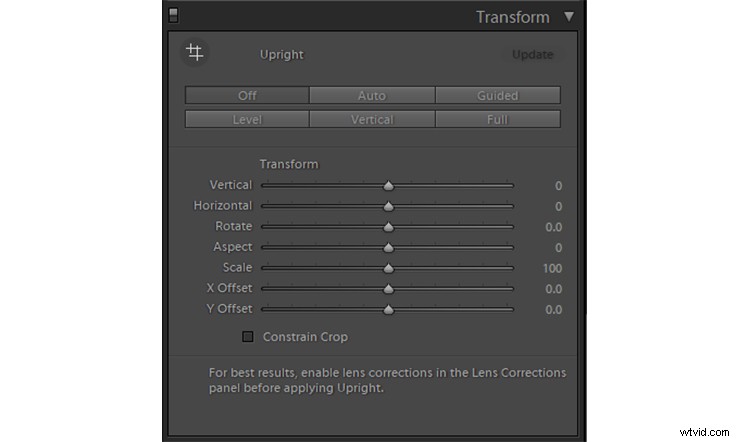
Task: Enable the Constrain Crop checkbox
Action: (x=248, y=337)
